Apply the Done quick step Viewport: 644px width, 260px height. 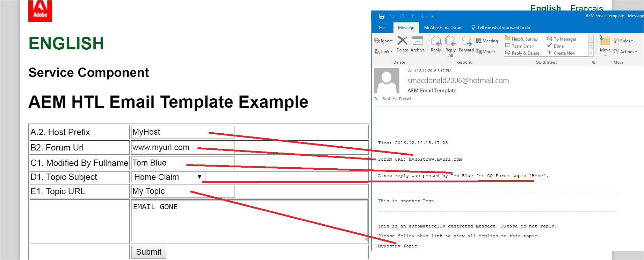pos(555,46)
